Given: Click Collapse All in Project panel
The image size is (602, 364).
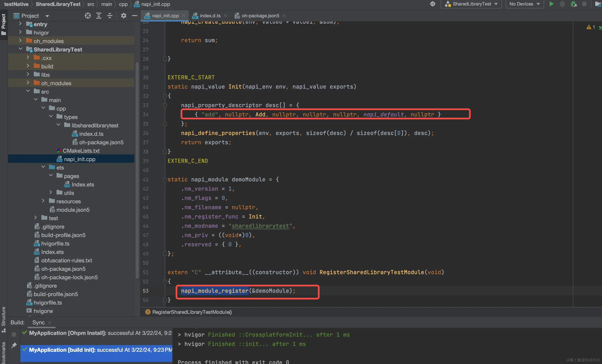Looking at the screenshot, I should 110,16.
